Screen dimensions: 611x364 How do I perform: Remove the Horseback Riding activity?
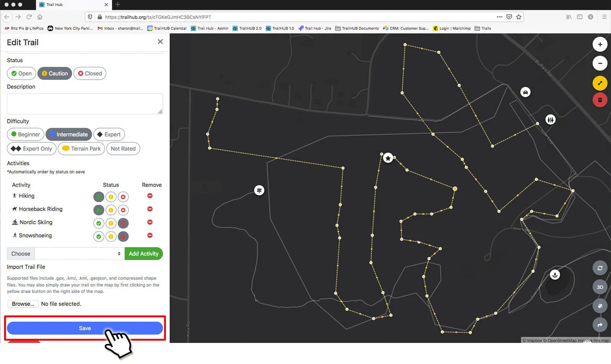[150, 209]
